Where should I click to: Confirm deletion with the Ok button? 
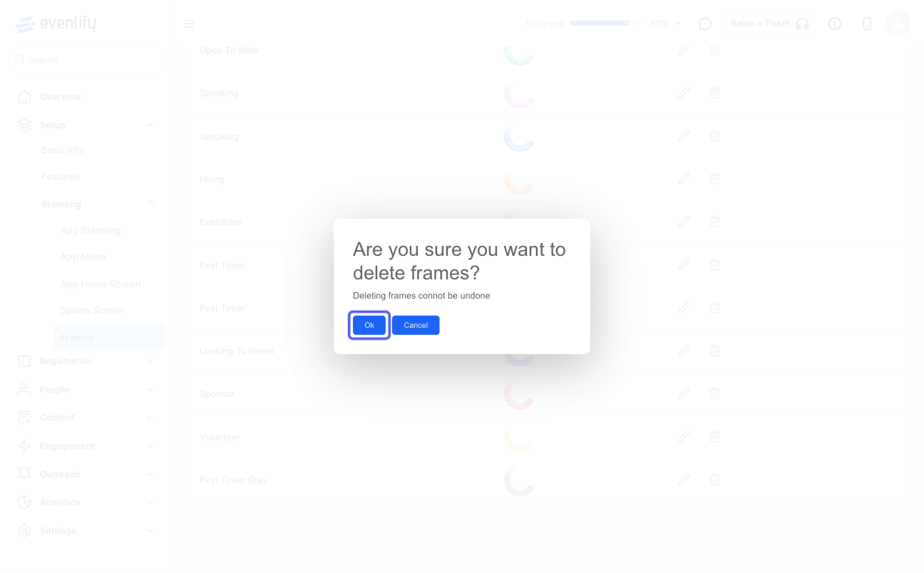[369, 325]
